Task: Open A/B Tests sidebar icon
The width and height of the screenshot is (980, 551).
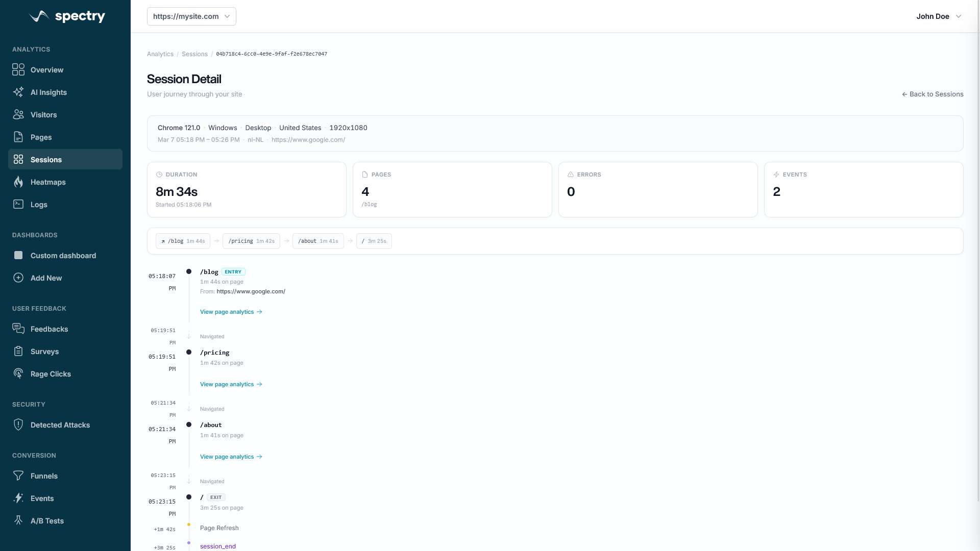Action: click(x=18, y=521)
